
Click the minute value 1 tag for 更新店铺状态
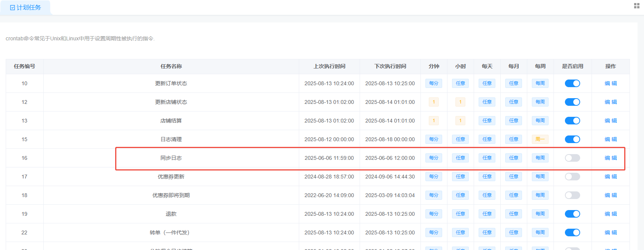[434, 102]
